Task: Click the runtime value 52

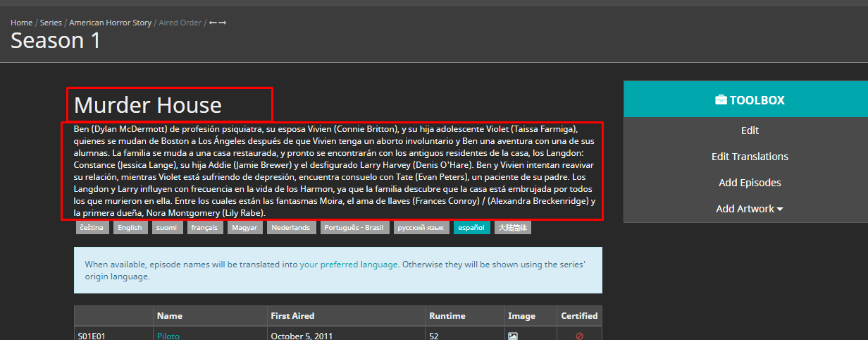Action: coord(434,336)
